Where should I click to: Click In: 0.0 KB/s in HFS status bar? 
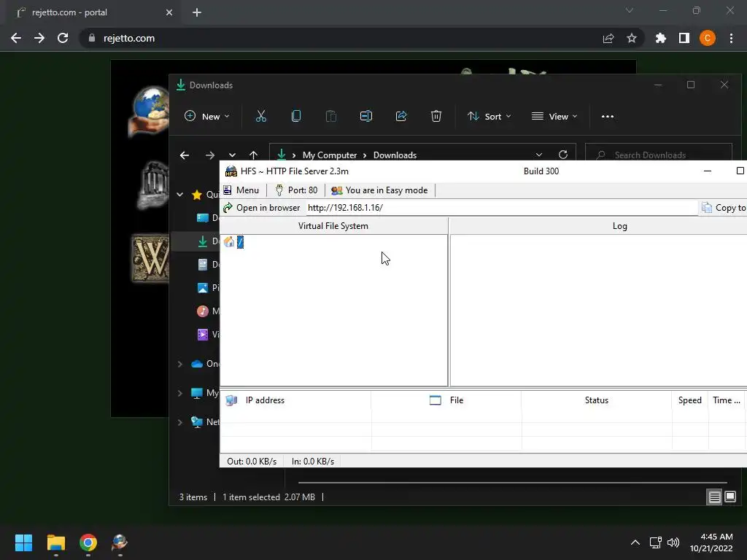(312, 461)
